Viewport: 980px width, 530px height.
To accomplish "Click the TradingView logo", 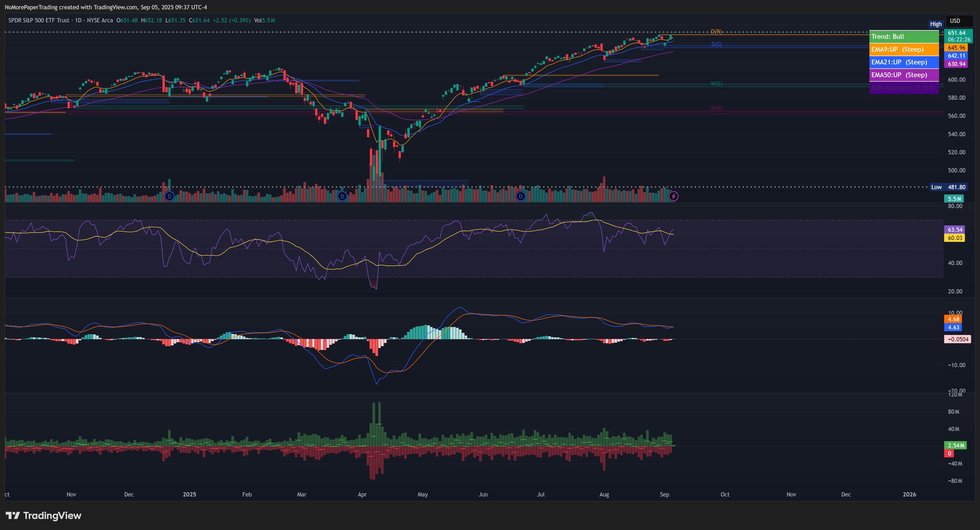I will pos(43,516).
